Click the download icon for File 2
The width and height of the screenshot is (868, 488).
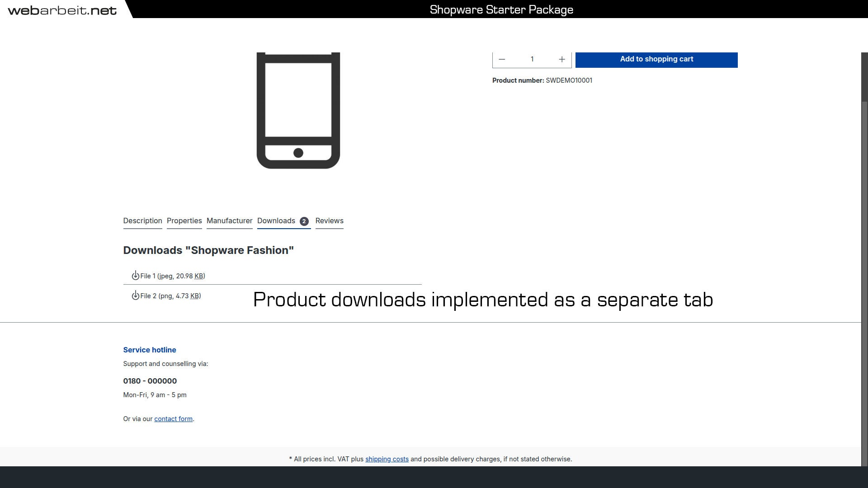click(x=135, y=296)
